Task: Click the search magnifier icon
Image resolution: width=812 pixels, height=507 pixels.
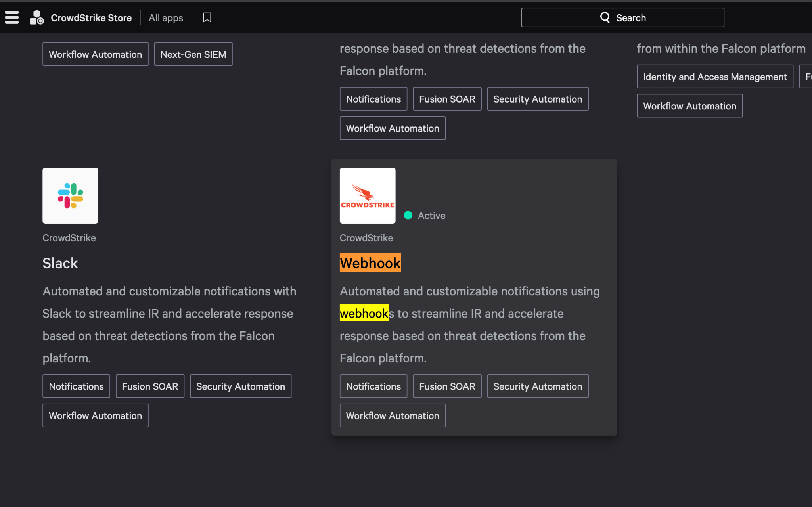Action: pyautogui.click(x=605, y=17)
